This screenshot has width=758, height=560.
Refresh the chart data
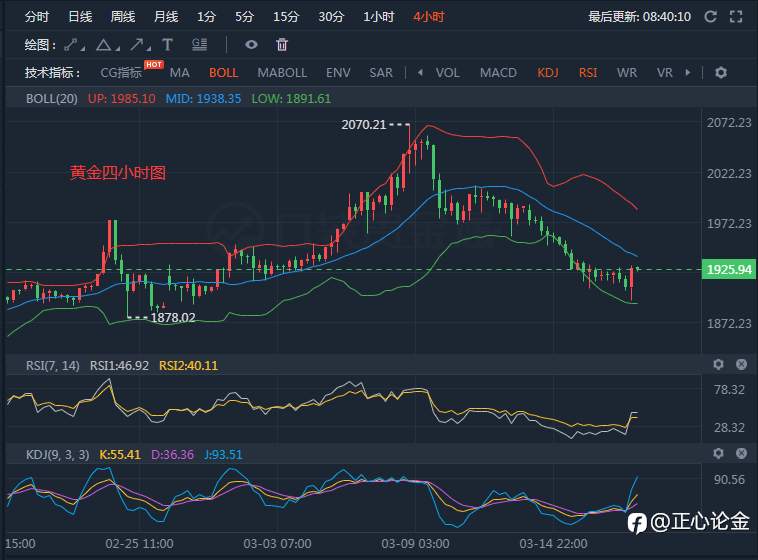click(x=710, y=17)
